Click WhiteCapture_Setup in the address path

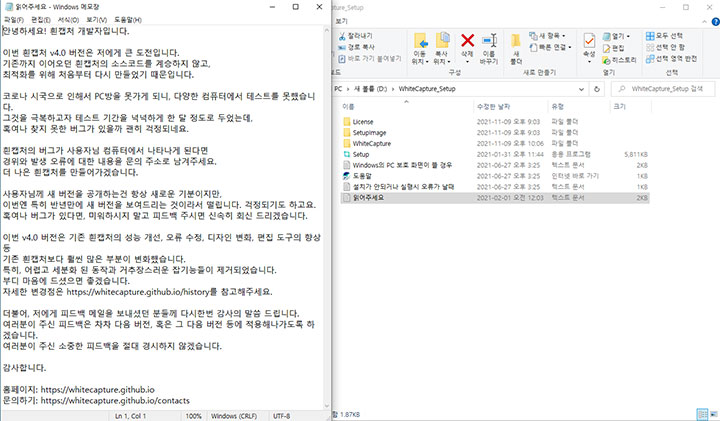point(427,89)
